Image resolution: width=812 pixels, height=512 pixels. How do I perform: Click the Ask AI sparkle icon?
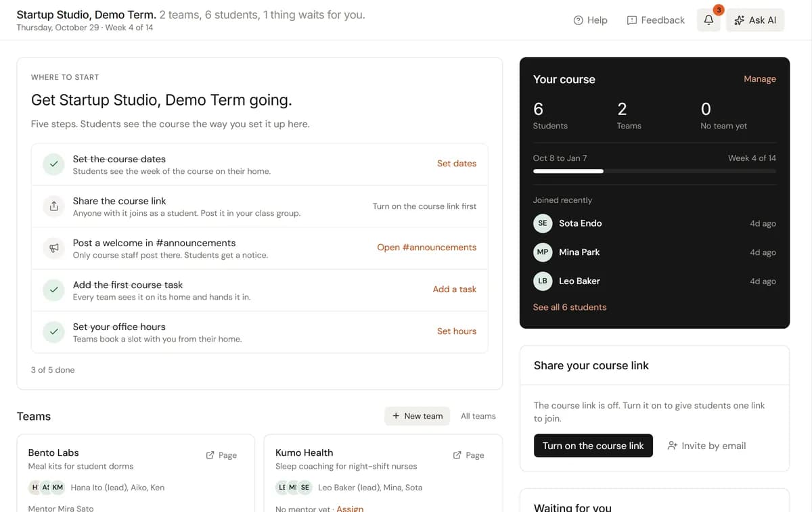[x=739, y=20]
